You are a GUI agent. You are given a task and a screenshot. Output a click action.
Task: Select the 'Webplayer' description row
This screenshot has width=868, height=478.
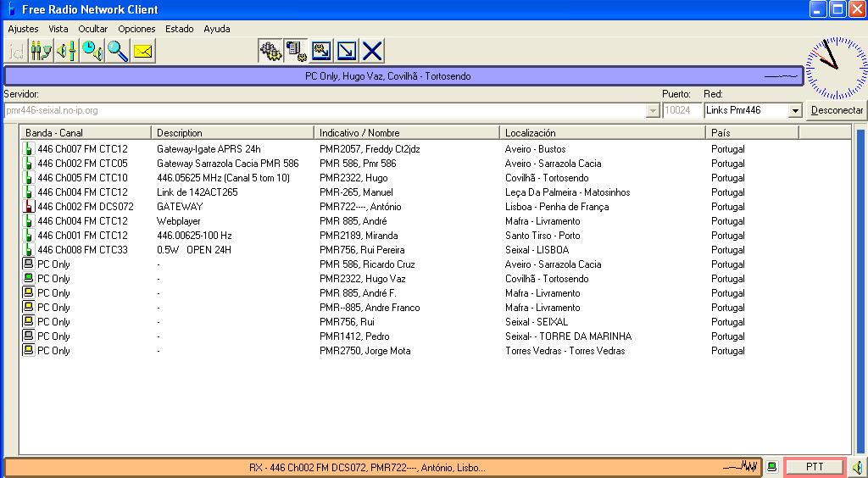click(x=179, y=220)
